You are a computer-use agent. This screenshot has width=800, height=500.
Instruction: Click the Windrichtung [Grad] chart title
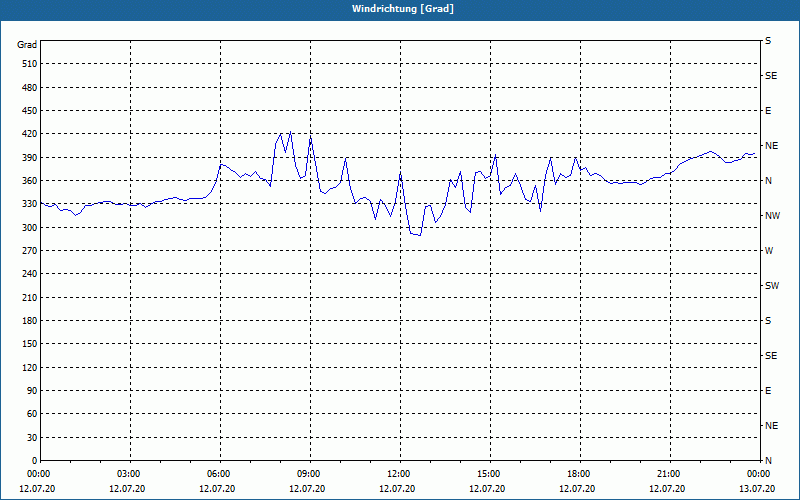pyautogui.click(x=403, y=9)
